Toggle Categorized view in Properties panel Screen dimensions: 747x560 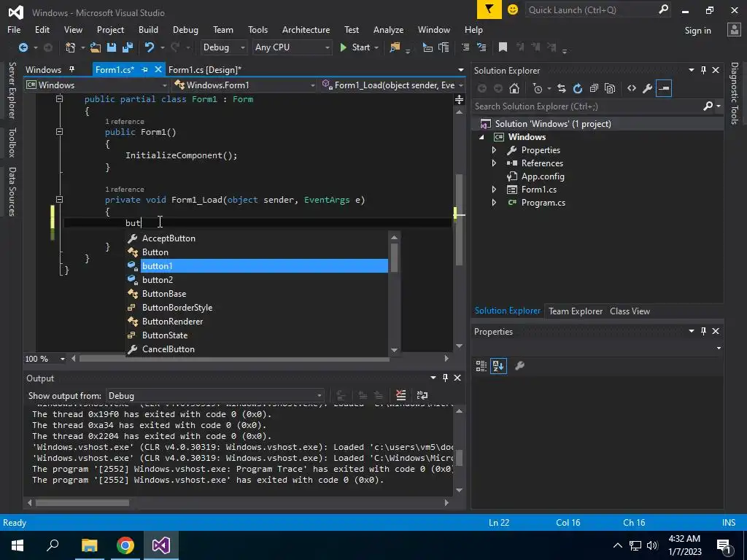coord(481,366)
